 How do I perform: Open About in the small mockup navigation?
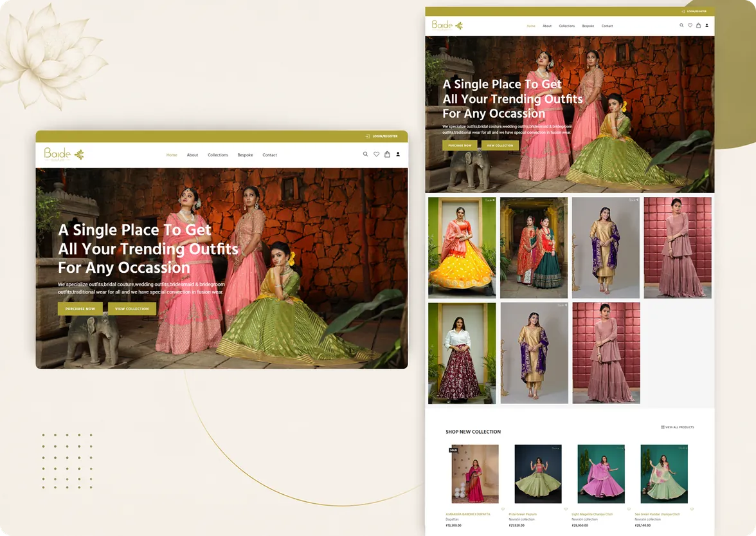click(x=192, y=155)
